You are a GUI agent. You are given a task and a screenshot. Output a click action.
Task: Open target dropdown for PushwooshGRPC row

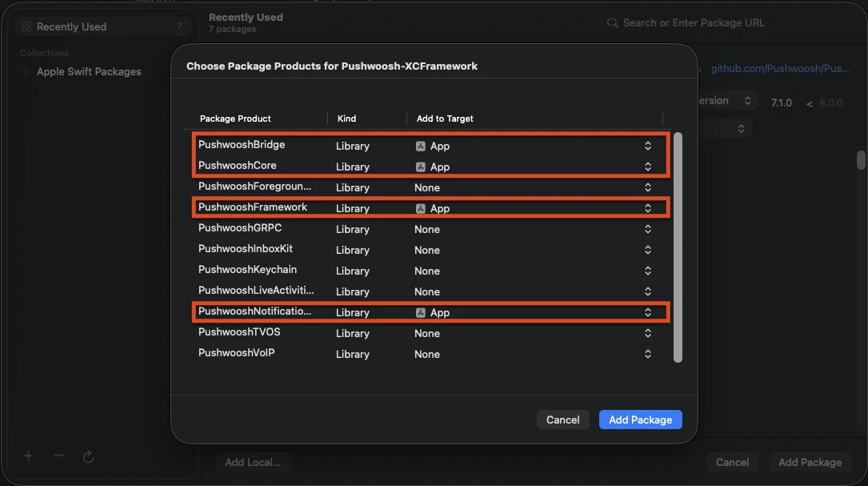(648, 229)
